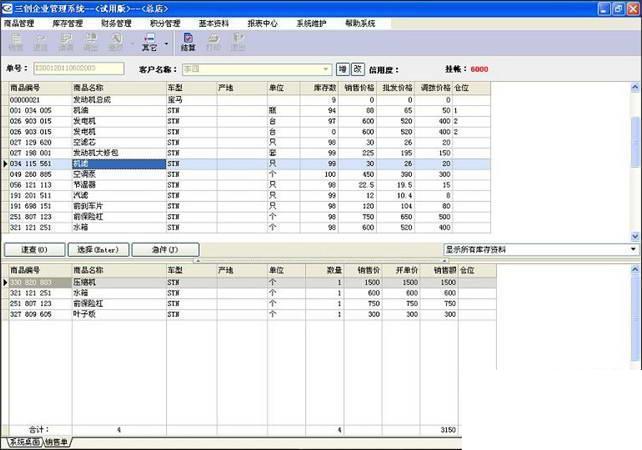This screenshot has height=450, width=642.
Task: Select the 空调泵 inventory row
Action: [x=249, y=174]
